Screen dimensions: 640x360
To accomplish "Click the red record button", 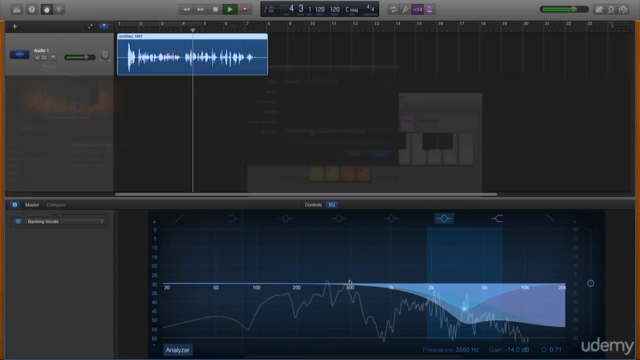I will [x=245, y=9].
